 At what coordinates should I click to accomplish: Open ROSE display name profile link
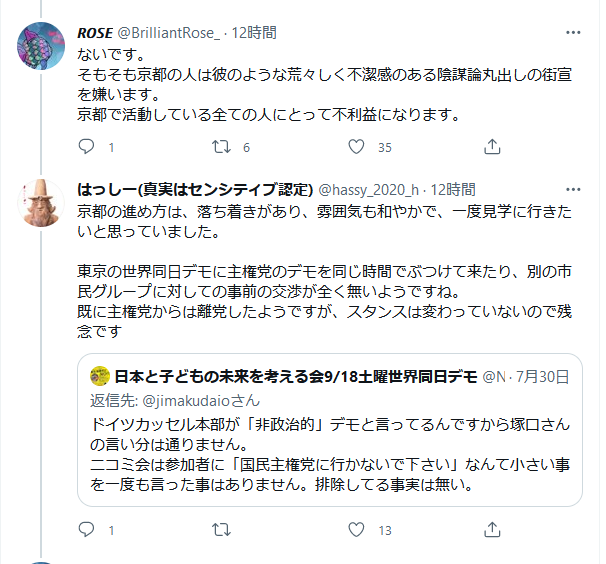pos(95,32)
